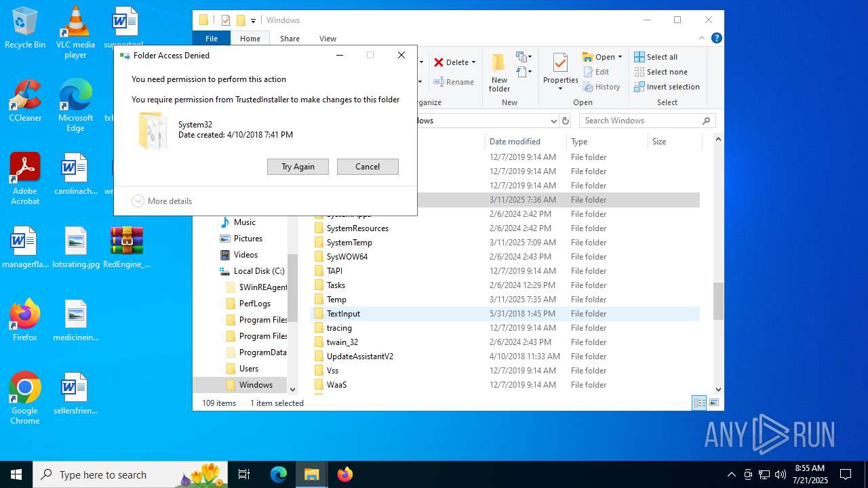Open Recycle Bin desktop icon
This screenshot has width=868, height=488.
point(25,28)
